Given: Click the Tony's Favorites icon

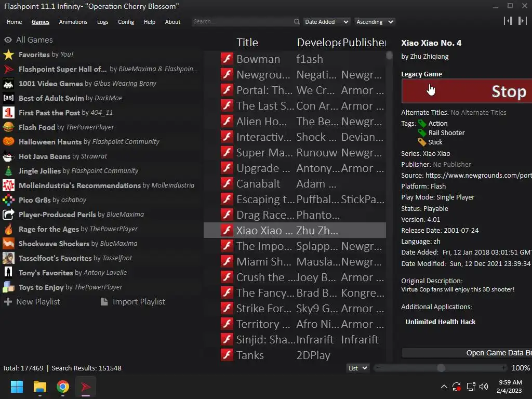Looking at the screenshot, I should [x=8, y=272].
